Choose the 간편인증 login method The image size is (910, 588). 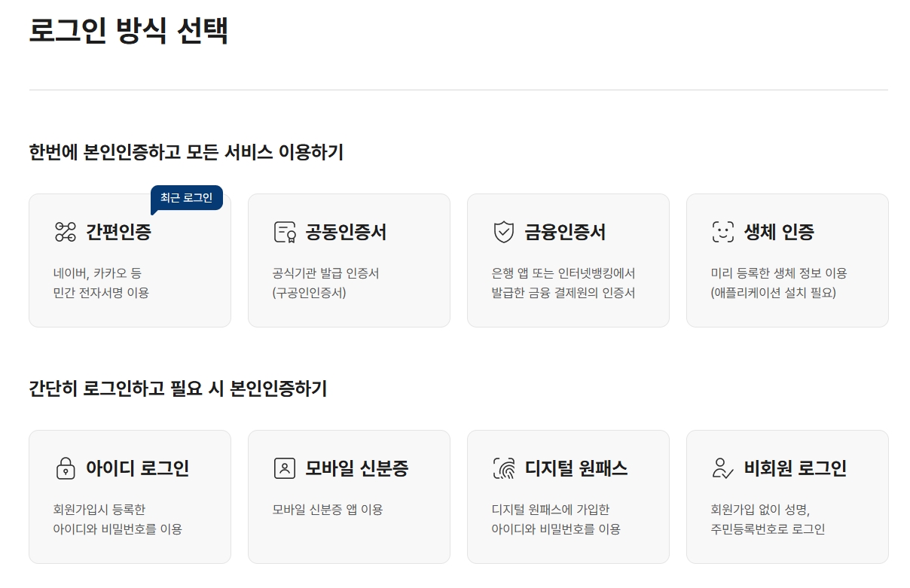[x=130, y=260]
